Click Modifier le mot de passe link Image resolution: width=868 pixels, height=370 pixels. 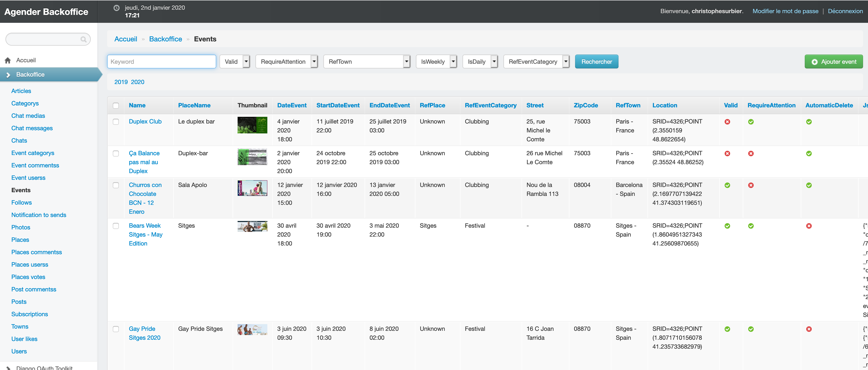[x=785, y=11]
